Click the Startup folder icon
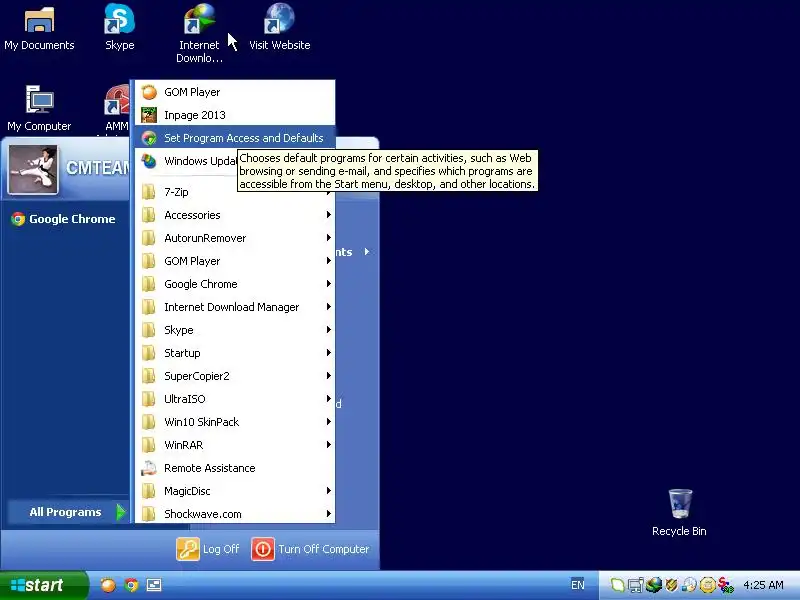 tap(148, 353)
